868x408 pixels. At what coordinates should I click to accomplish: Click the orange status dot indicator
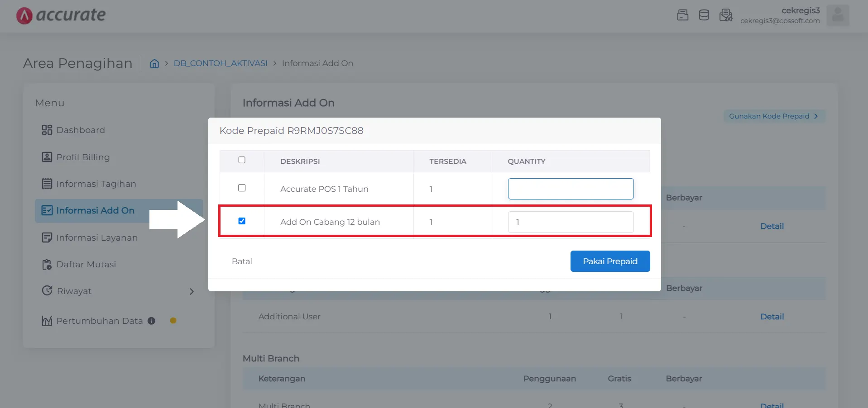[173, 321]
